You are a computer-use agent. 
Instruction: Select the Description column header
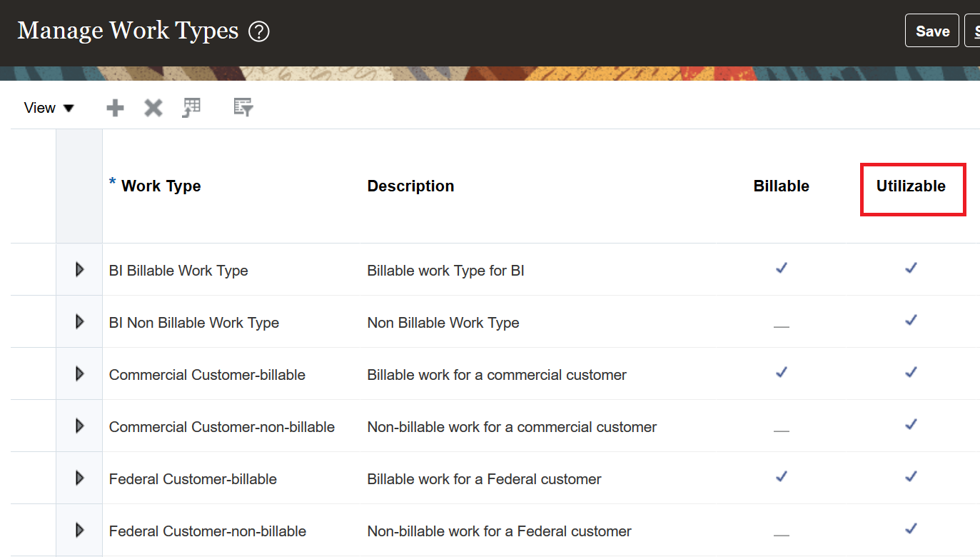410,186
